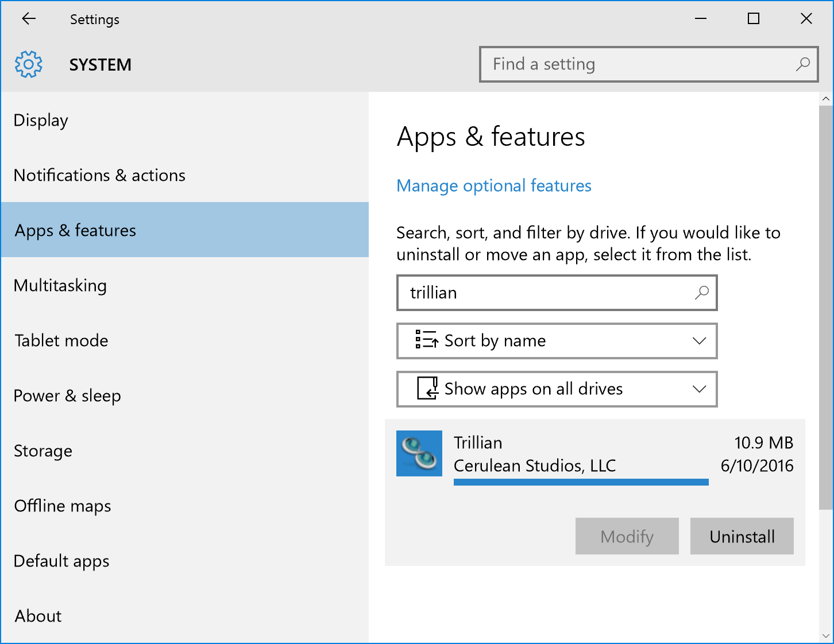Click the 6/10/2016 install date
Image resolution: width=834 pixels, height=644 pixels.
click(757, 465)
